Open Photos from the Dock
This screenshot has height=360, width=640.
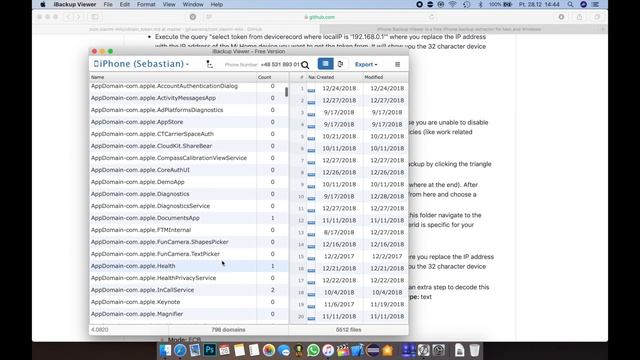[x=269, y=350]
